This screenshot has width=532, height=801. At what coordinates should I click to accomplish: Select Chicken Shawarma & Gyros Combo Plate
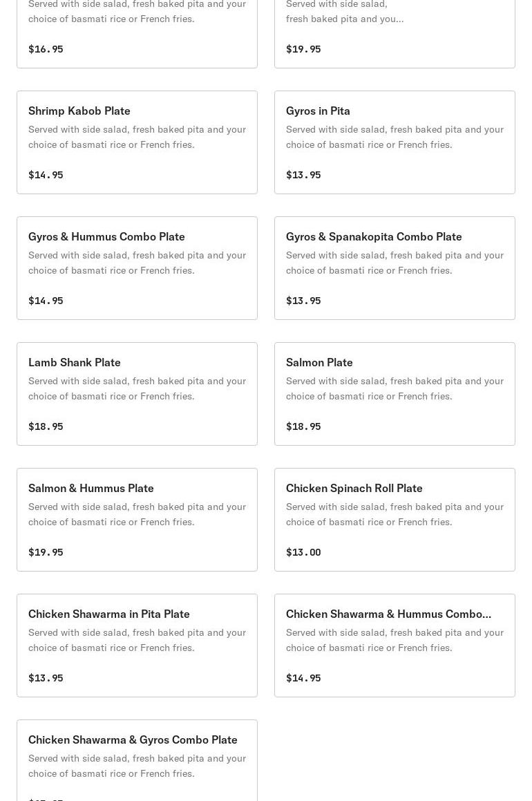click(137, 760)
